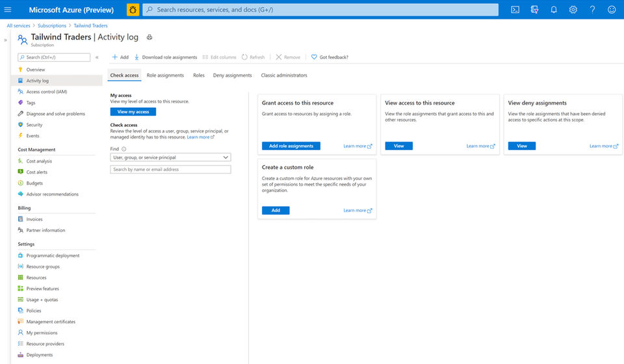
Task: Open Cloud Shell from top bar
Action: point(515,10)
